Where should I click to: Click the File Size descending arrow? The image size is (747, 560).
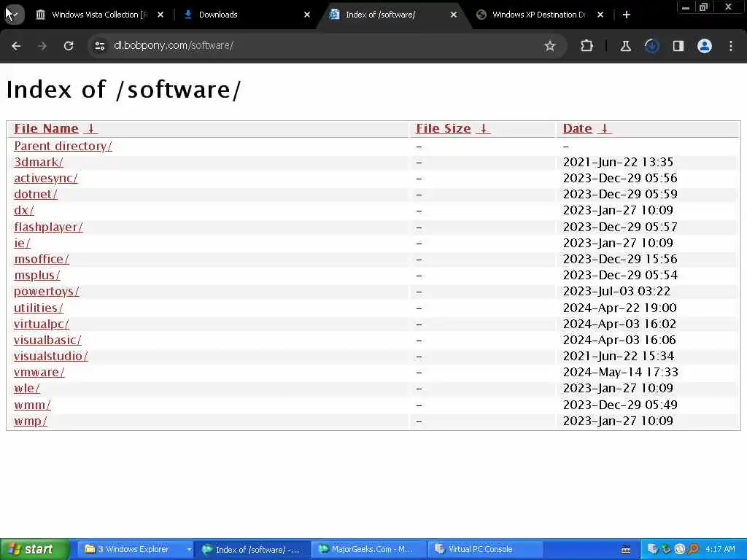(483, 128)
